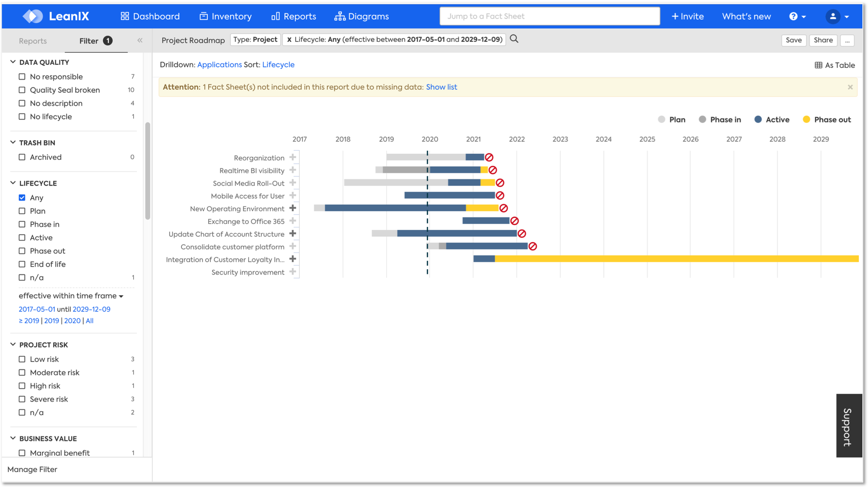This screenshot has height=487, width=868.
Task: Click the search magnifier icon beside filters
Action: pyautogui.click(x=514, y=39)
